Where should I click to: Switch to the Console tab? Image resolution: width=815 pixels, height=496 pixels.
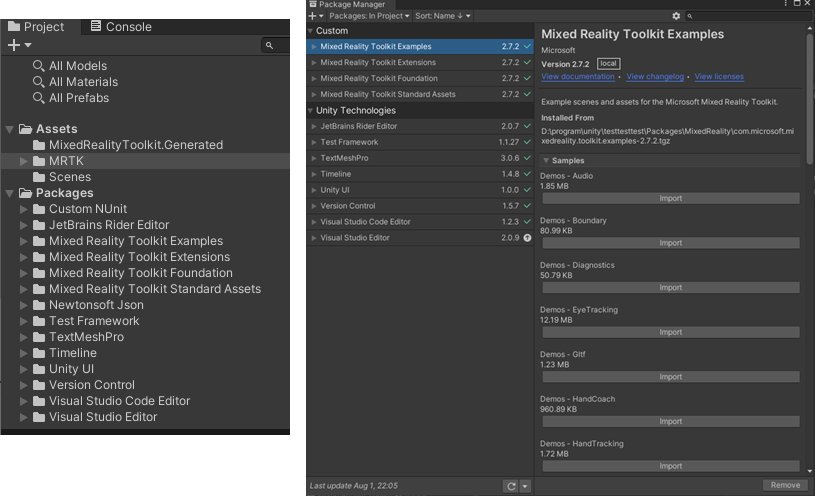[121, 27]
